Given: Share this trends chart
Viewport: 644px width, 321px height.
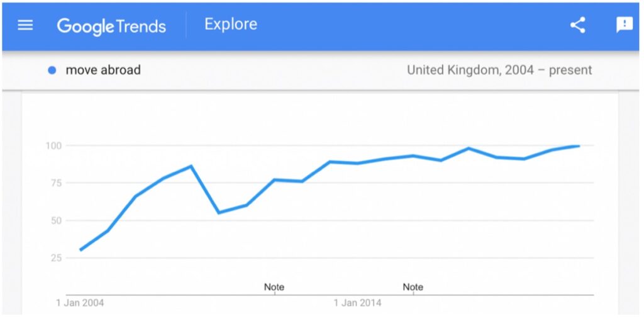Looking at the screenshot, I should [x=577, y=25].
